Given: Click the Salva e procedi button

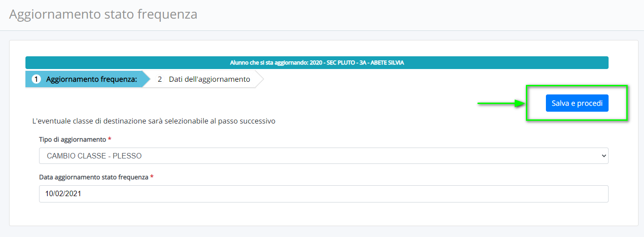Looking at the screenshot, I should (577, 104).
